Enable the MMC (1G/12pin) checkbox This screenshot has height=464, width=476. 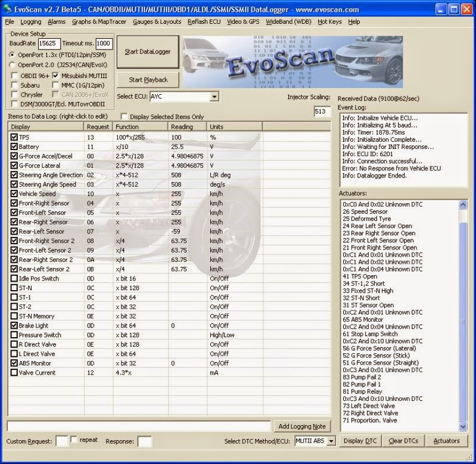[x=55, y=85]
